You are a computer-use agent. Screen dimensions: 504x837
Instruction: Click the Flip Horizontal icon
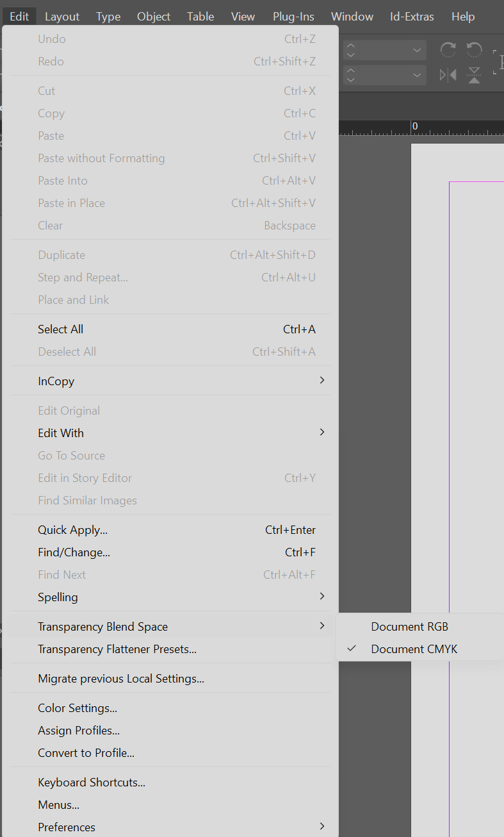point(448,75)
